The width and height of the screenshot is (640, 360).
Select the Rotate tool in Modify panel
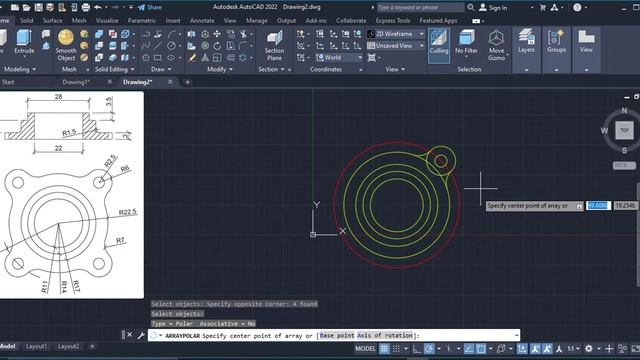pos(217,46)
